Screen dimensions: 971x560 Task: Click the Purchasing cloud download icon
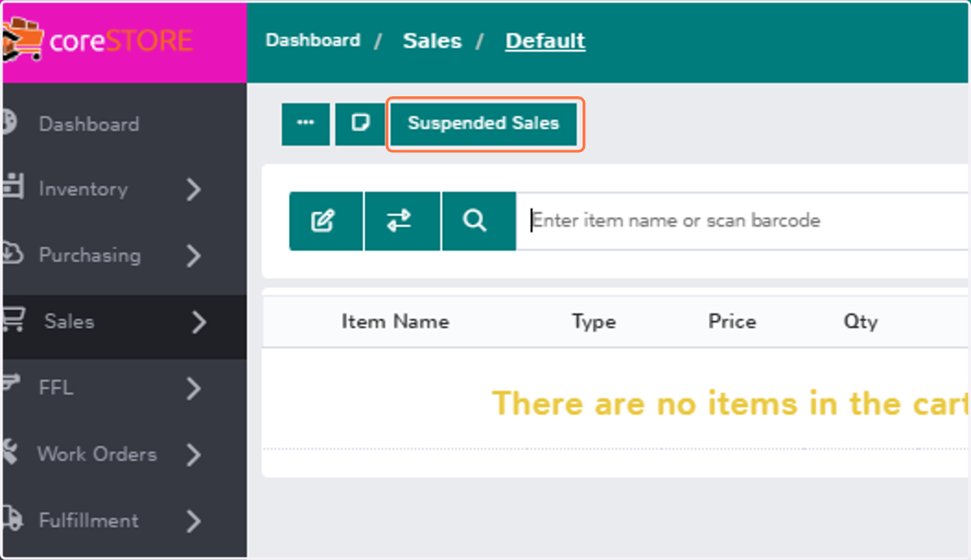click(x=11, y=254)
